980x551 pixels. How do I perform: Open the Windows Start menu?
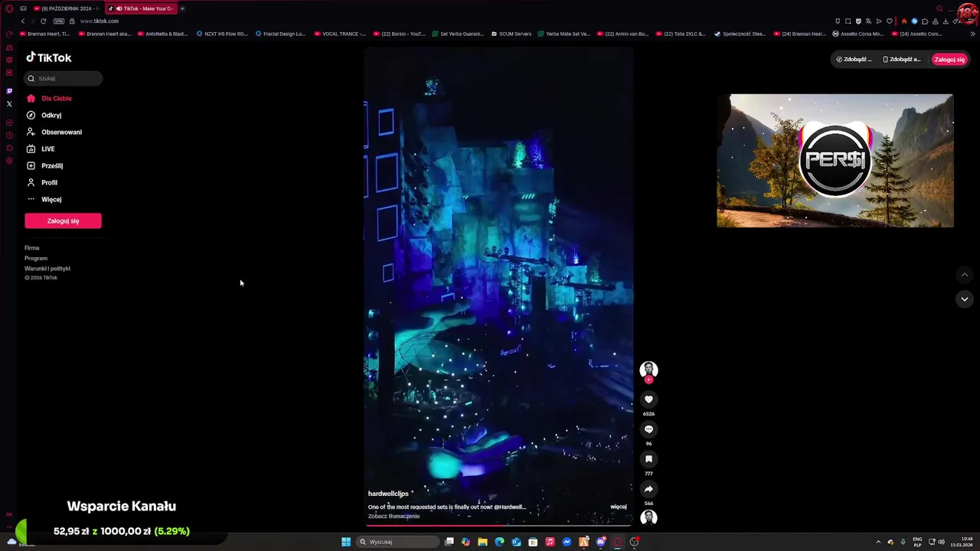(x=346, y=542)
